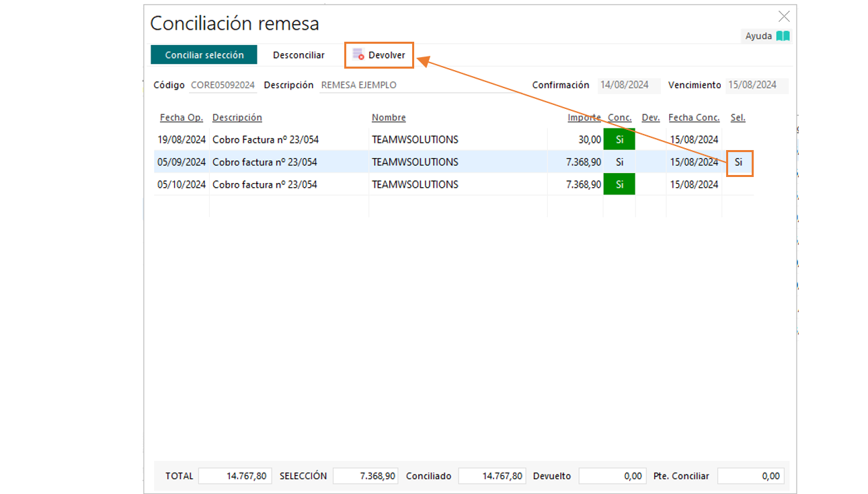The height and width of the screenshot is (494, 868).
Task: Click the Devuelto field 0,00
Action: click(x=613, y=476)
